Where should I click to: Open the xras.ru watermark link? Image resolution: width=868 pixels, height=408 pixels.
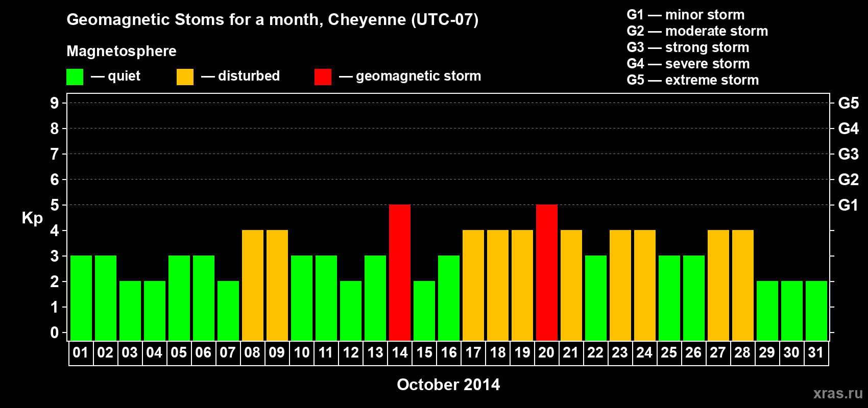[x=838, y=393]
